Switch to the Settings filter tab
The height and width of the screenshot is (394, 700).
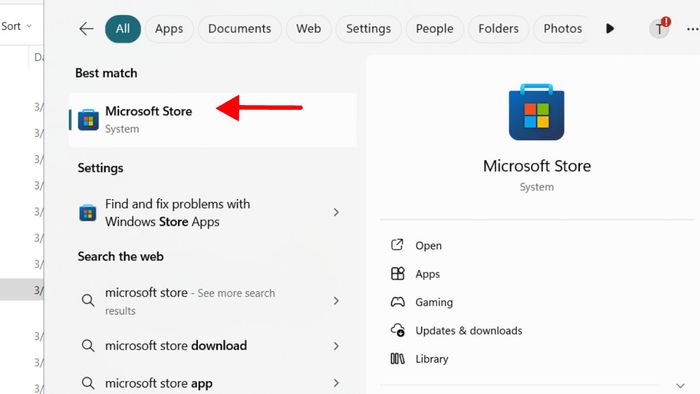coord(368,29)
